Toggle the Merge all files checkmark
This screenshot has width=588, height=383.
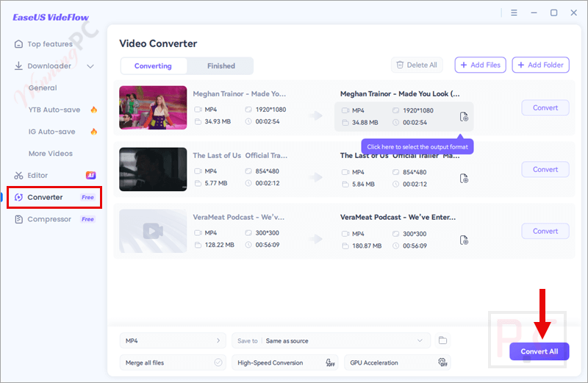click(x=218, y=362)
